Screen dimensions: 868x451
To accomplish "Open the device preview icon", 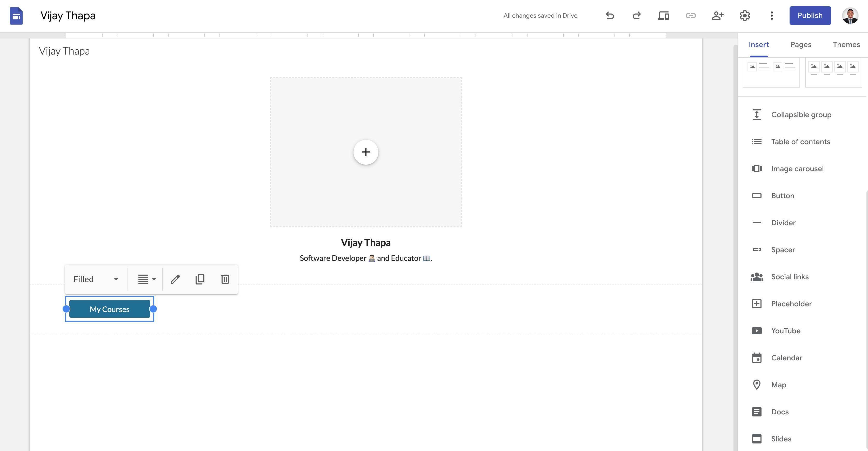I will click(x=664, y=16).
